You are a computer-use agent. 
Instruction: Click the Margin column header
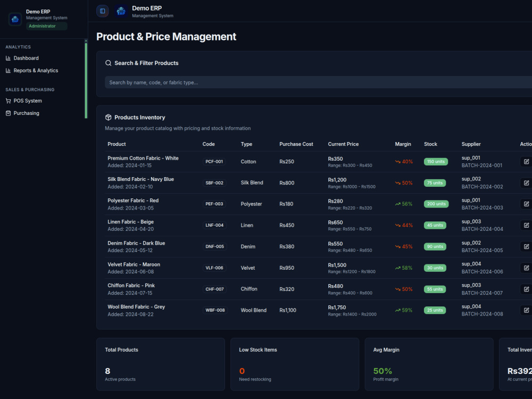tap(403, 144)
